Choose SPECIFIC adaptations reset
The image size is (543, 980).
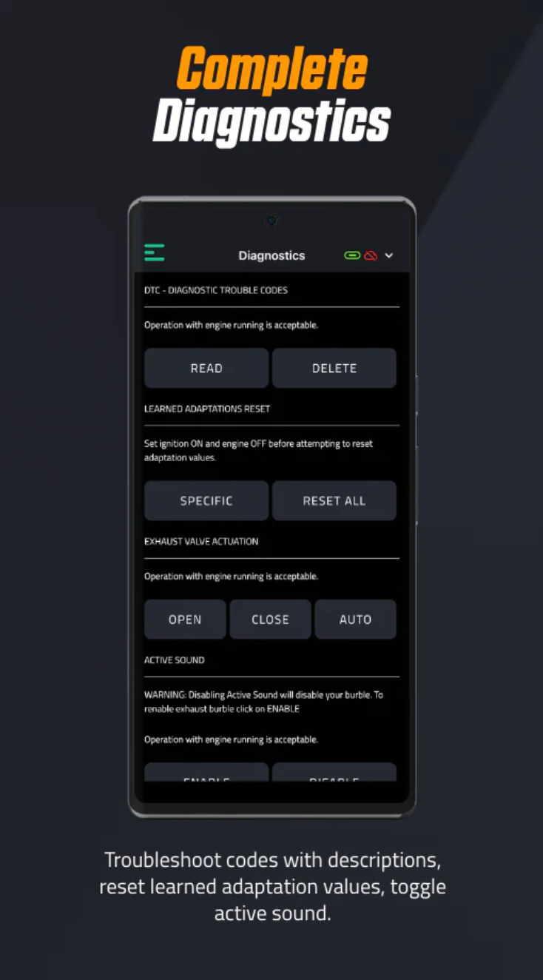pyautogui.click(x=206, y=501)
